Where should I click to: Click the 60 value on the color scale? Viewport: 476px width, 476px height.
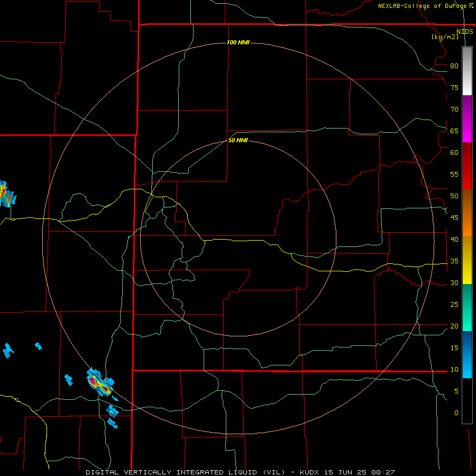point(454,153)
